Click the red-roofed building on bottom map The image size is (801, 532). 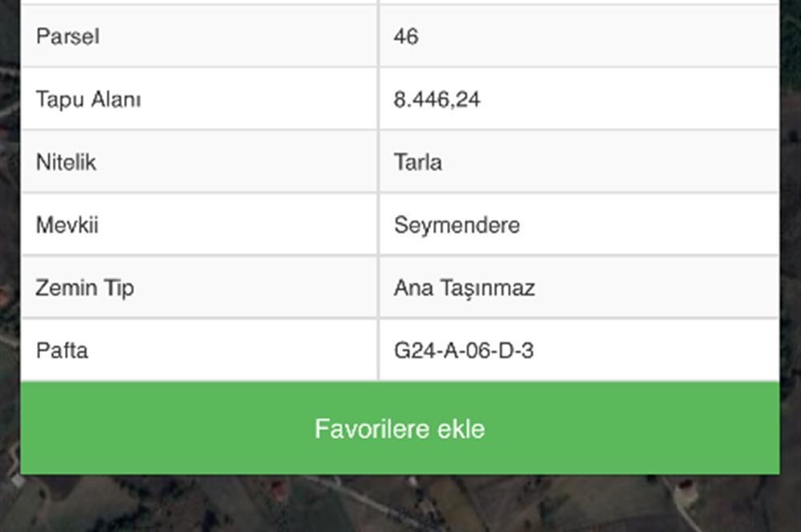[279, 489]
